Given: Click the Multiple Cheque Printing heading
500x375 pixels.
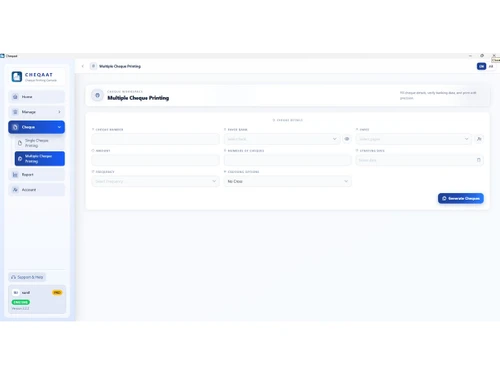Looking at the screenshot, I should 138,98.
